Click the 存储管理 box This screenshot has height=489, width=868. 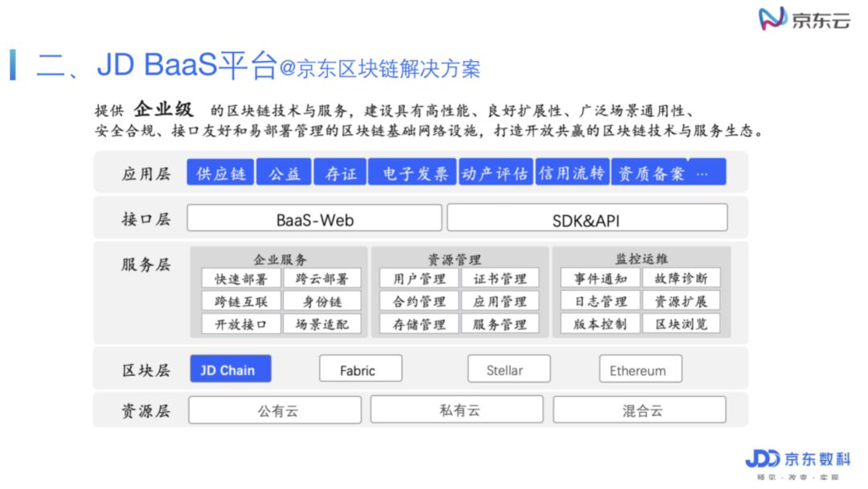point(419,324)
